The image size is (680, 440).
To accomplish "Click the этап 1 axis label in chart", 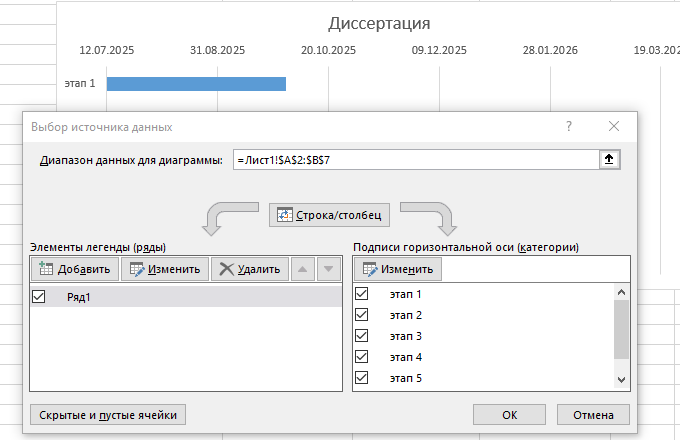I will point(80,83).
